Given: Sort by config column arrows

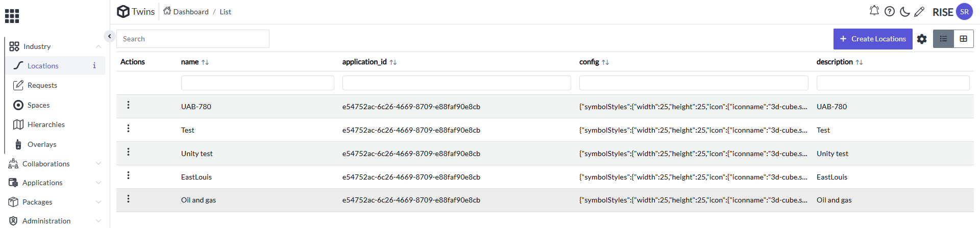Looking at the screenshot, I should point(605,62).
